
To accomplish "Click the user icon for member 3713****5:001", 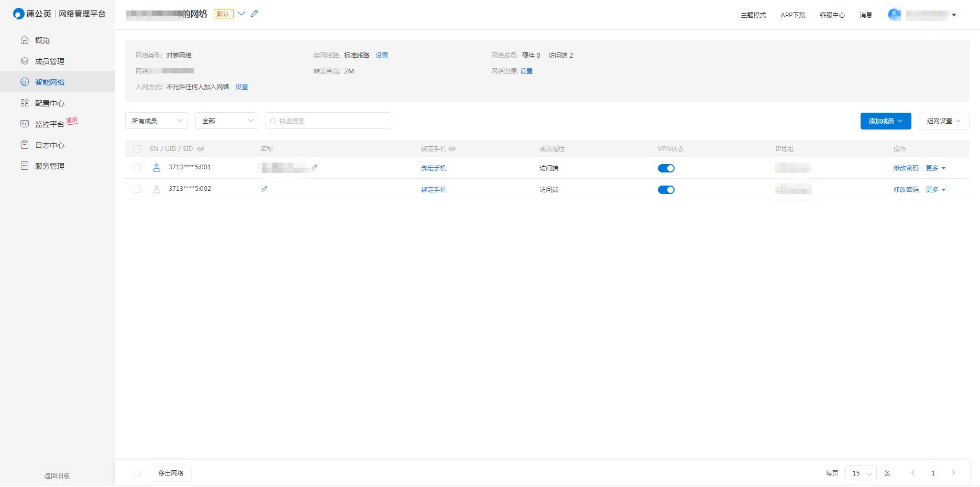I will (x=156, y=168).
